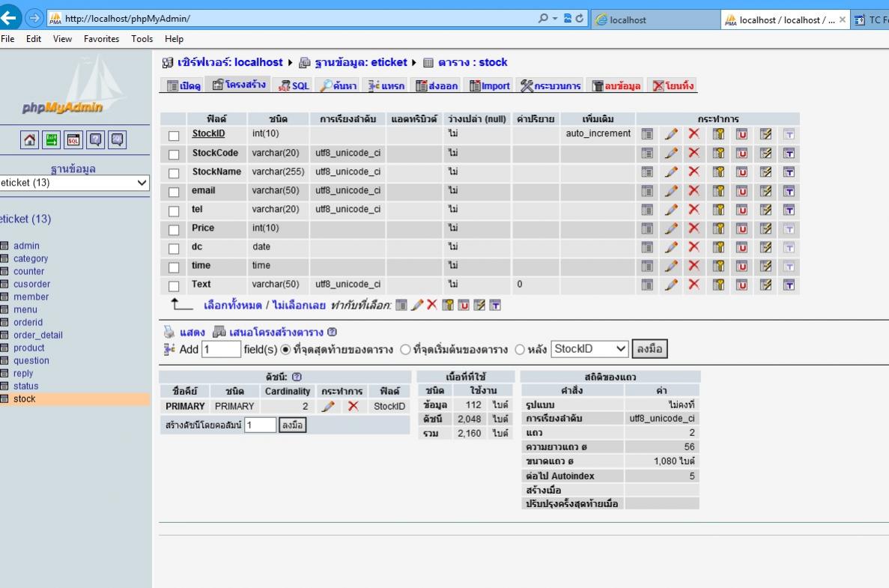Check the StockID field checkbox

[174, 136]
